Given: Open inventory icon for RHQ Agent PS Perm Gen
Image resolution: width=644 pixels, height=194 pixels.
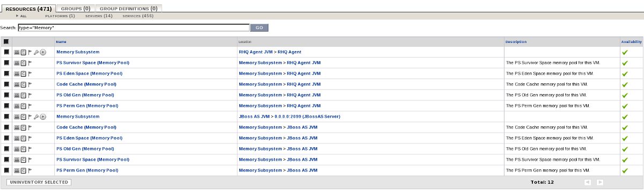Looking at the screenshot, I should click(x=23, y=106).
